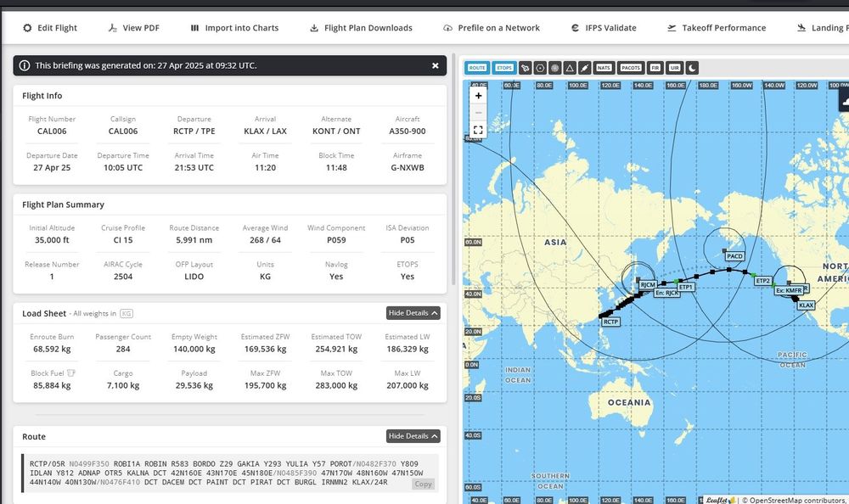The height and width of the screenshot is (504, 849).
Task: Open IFPS Validate from top menu
Action: coord(603,28)
